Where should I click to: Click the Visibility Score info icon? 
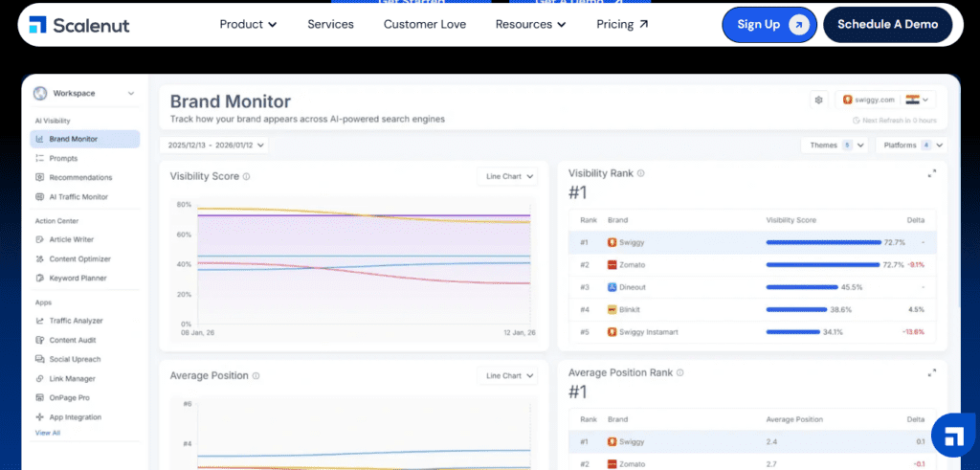tap(247, 177)
